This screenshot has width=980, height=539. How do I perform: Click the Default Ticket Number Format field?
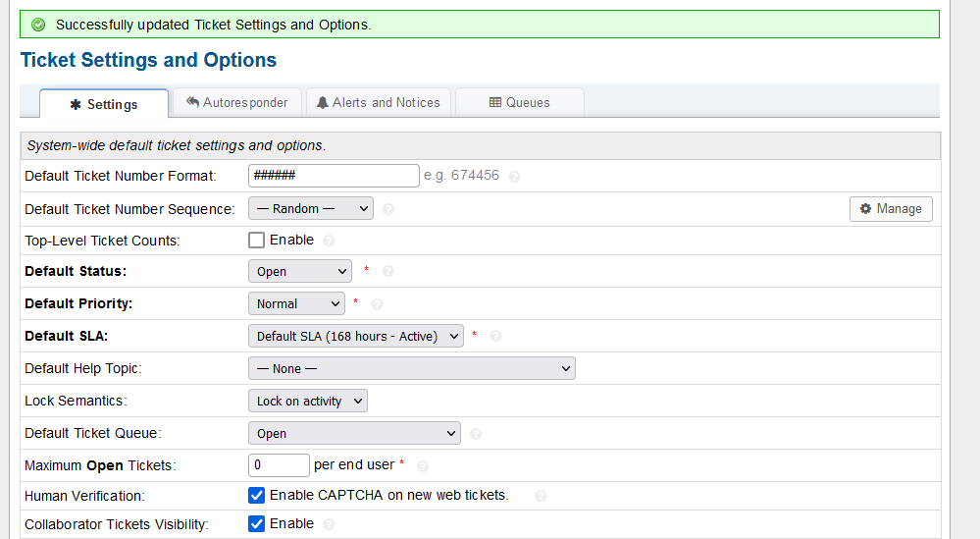[x=334, y=176]
